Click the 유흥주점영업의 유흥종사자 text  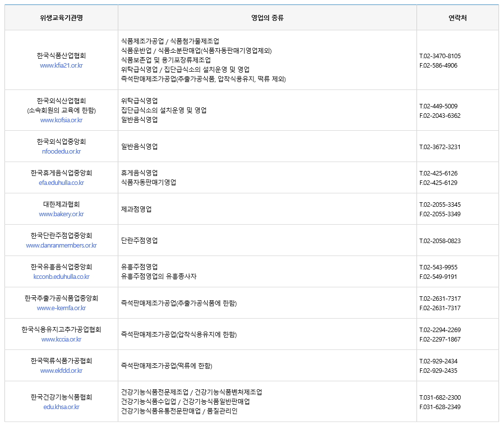coord(159,276)
